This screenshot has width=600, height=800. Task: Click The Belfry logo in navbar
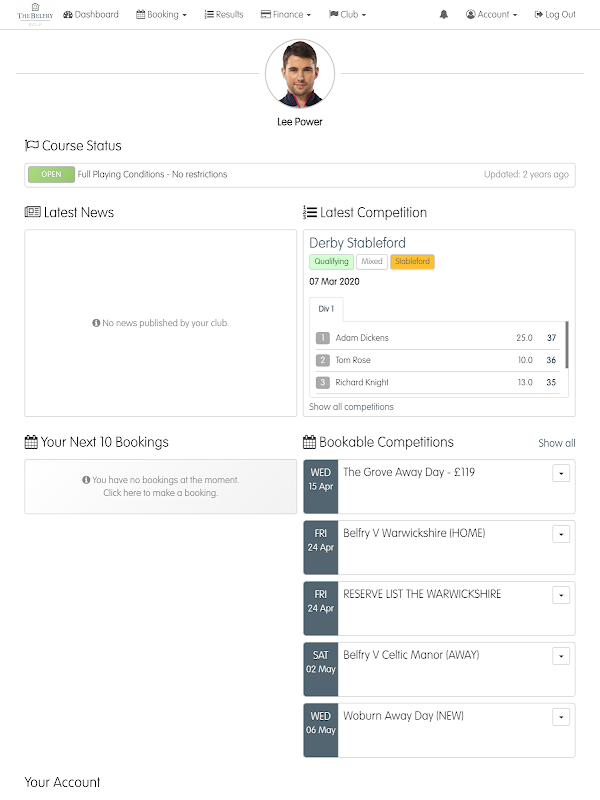coord(34,14)
